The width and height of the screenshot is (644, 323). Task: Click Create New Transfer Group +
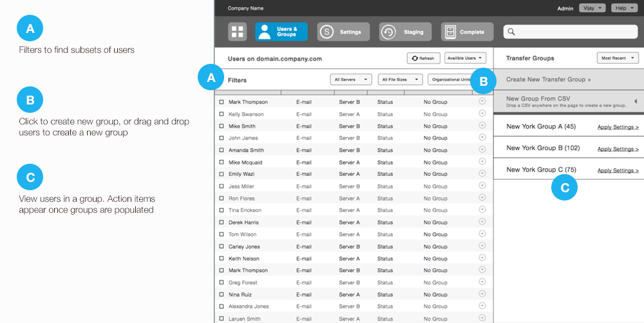coord(549,79)
